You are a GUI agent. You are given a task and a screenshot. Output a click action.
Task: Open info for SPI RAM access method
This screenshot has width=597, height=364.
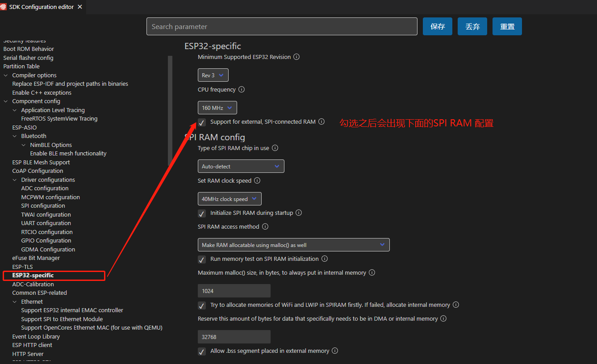click(265, 226)
